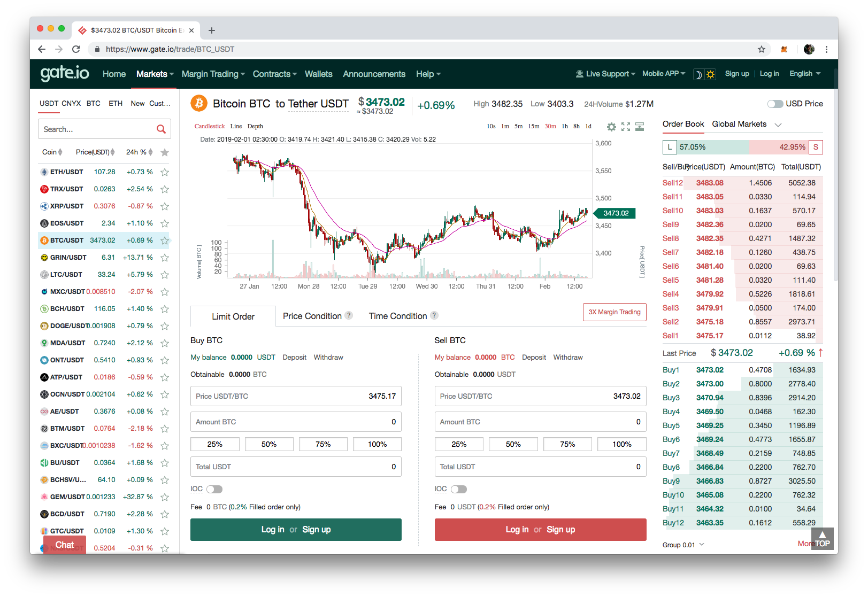
Task: Bookmark this page star icon
Action: (x=762, y=49)
